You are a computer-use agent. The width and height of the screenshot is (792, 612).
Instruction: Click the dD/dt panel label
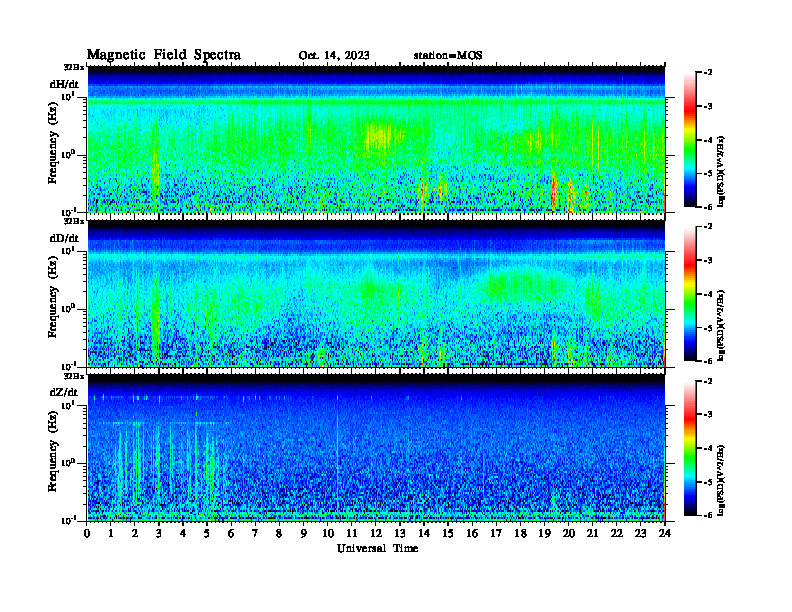pos(64,238)
